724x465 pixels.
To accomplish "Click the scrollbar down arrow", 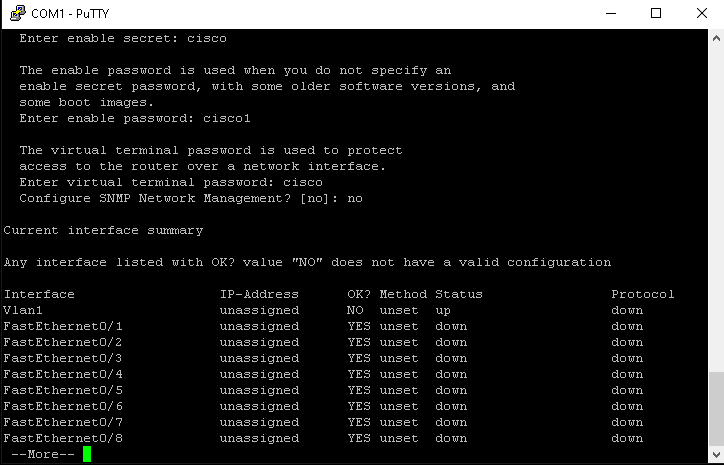I will [x=716, y=454].
